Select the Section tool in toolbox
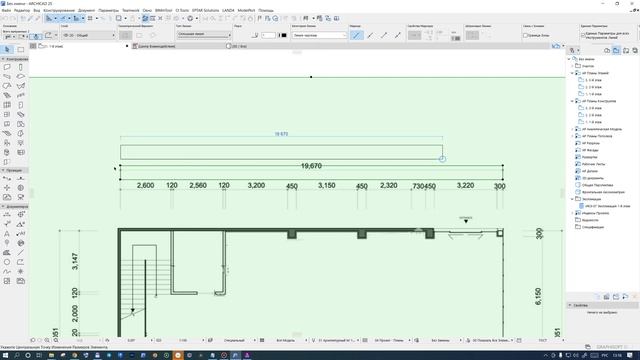The width and height of the screenshot is (640, 360). [7, 179]
